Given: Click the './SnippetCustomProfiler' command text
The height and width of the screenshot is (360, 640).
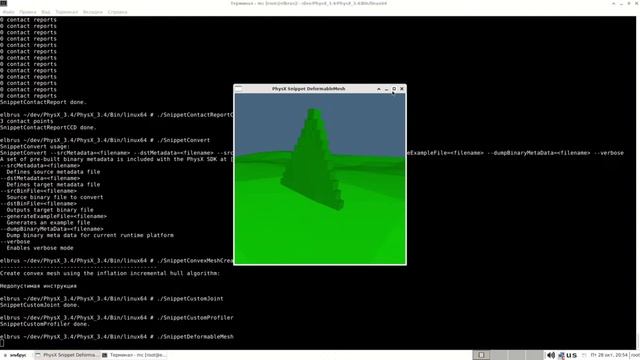Looking at the screenshot, I should point(195,318).
